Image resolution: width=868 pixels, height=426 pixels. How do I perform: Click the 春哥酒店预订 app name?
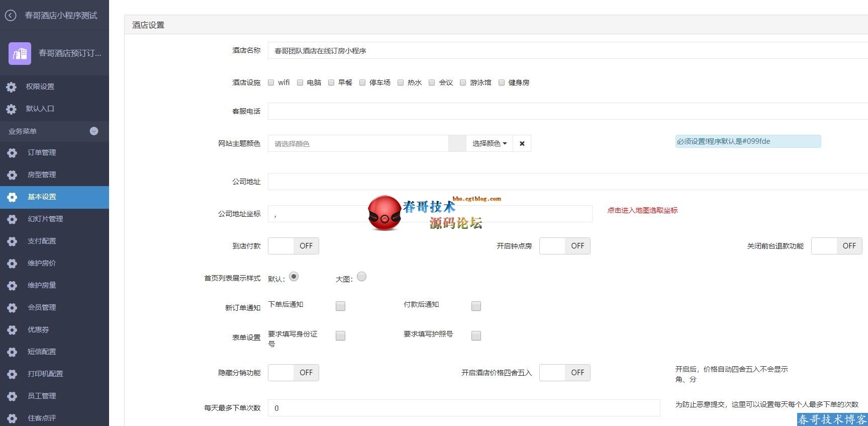point(70,53)
